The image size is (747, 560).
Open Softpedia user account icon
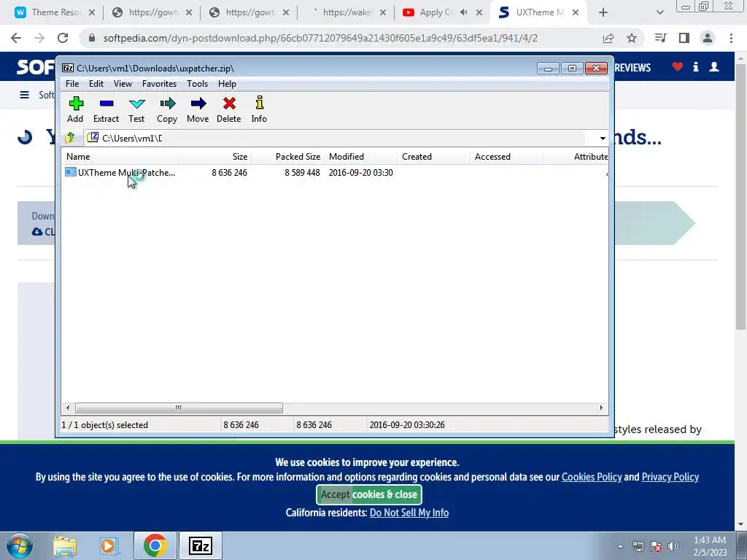[714, 67]
